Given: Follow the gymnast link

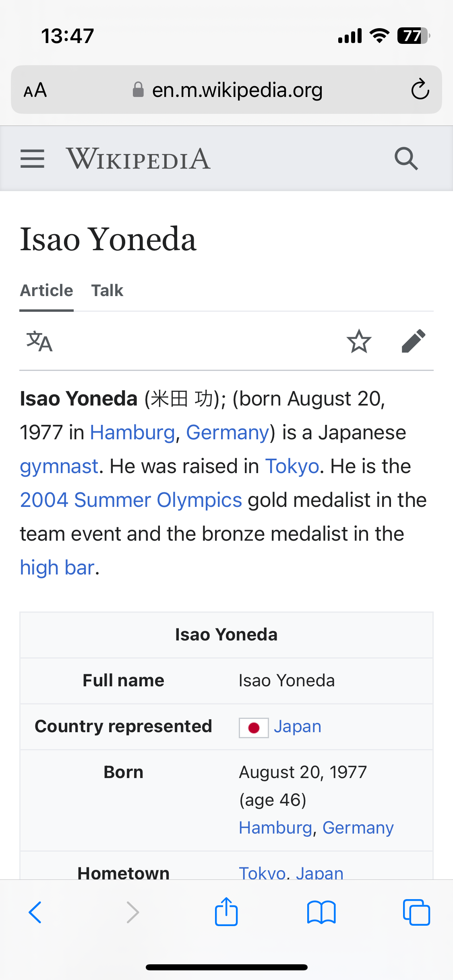Looking at the screenshot, I should (x=59, y=467).
